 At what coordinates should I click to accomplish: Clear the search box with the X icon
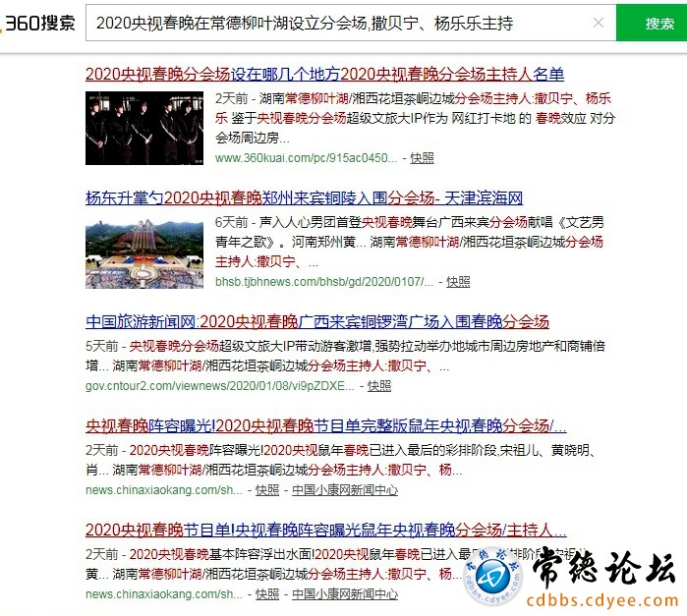point(599,23)
